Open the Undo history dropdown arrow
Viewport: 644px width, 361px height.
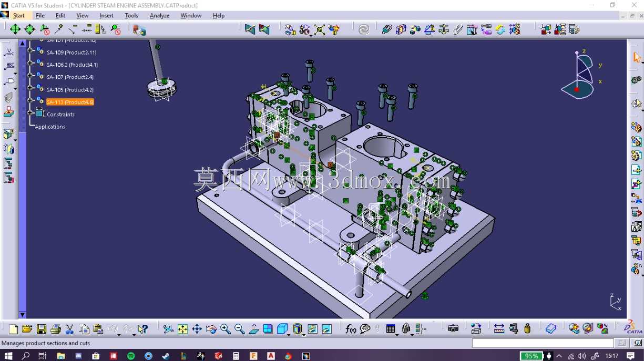(120, 334)
